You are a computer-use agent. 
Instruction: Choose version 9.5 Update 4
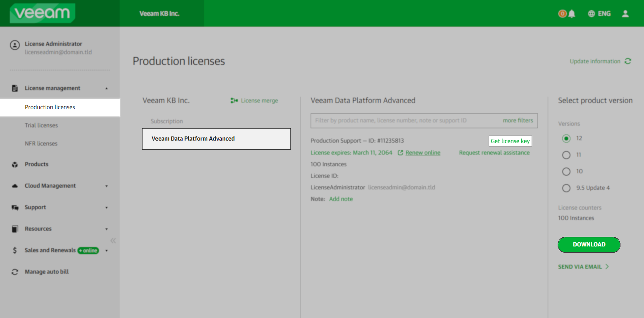click(566, 188)
